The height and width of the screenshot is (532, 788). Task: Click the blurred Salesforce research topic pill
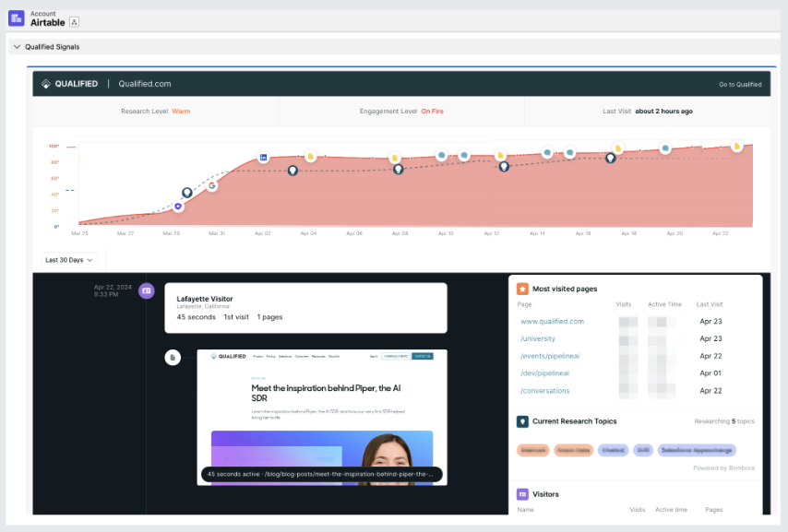pos(697,450)
